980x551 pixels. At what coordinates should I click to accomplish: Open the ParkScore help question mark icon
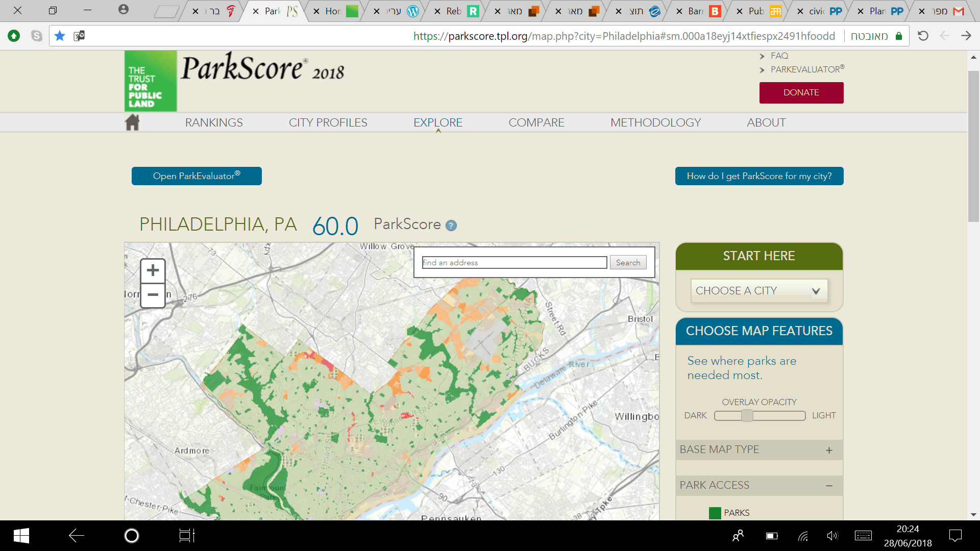(451, 226)
